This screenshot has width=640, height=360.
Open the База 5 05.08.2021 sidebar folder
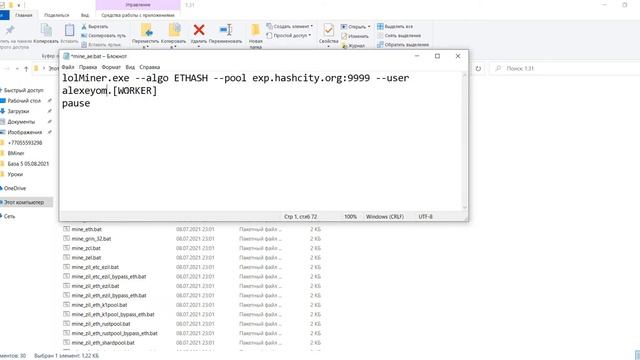(x=28, y=164)
